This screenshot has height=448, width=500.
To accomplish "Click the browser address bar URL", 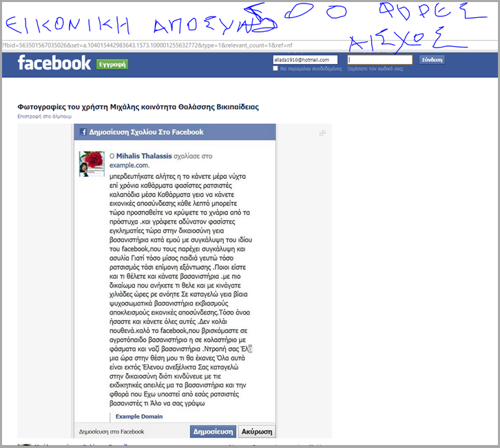I will click(x=147, y=45).
